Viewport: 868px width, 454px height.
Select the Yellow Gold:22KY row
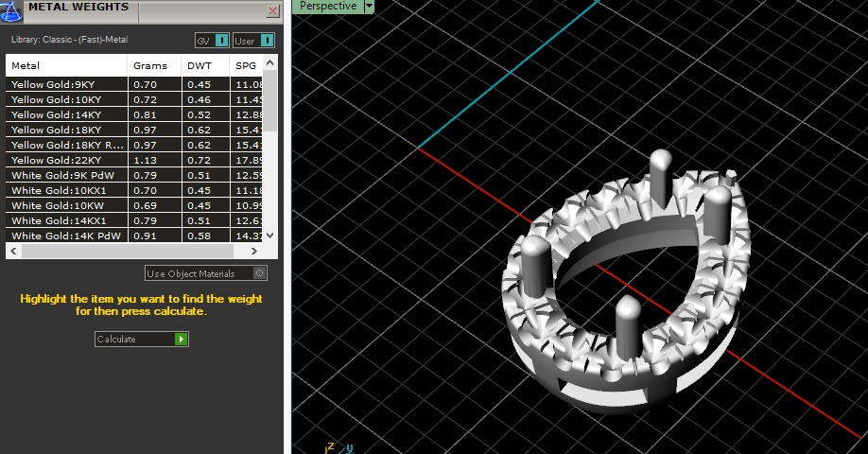(134, 160)
